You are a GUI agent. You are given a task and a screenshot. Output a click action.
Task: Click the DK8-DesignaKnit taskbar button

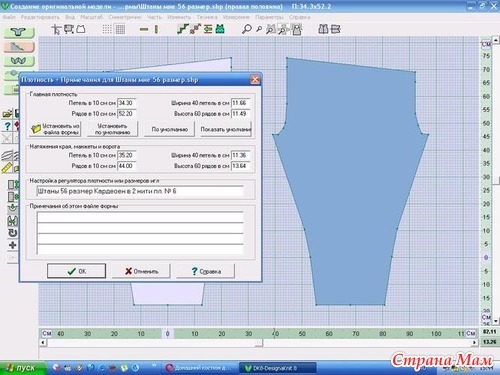[x=277, y=368]
